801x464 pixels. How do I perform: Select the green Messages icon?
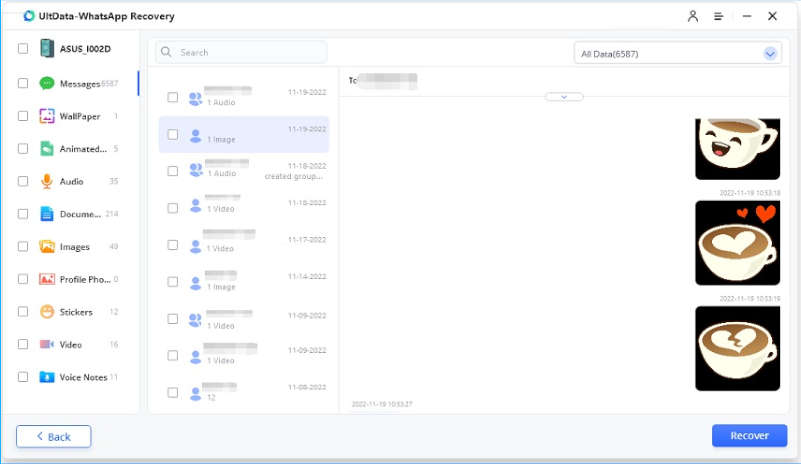pos(46,83)
